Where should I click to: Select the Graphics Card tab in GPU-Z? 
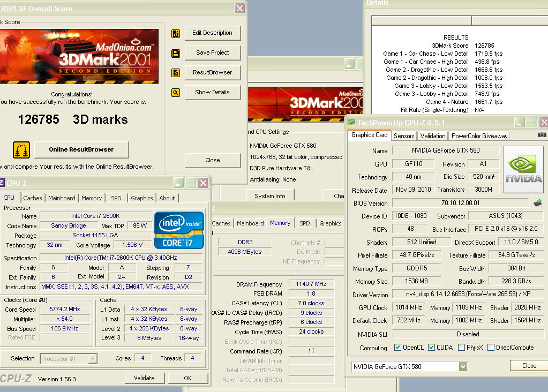pyautogui.click(x=370, y=135)
